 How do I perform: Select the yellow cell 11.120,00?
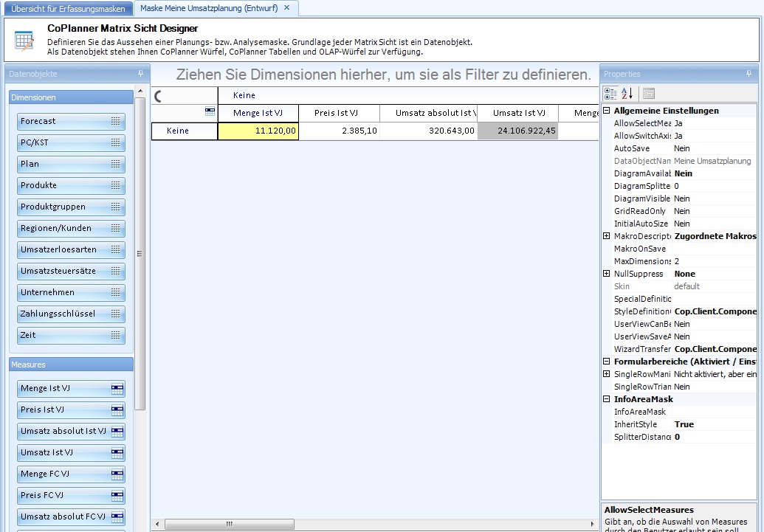tap(258, 131)
